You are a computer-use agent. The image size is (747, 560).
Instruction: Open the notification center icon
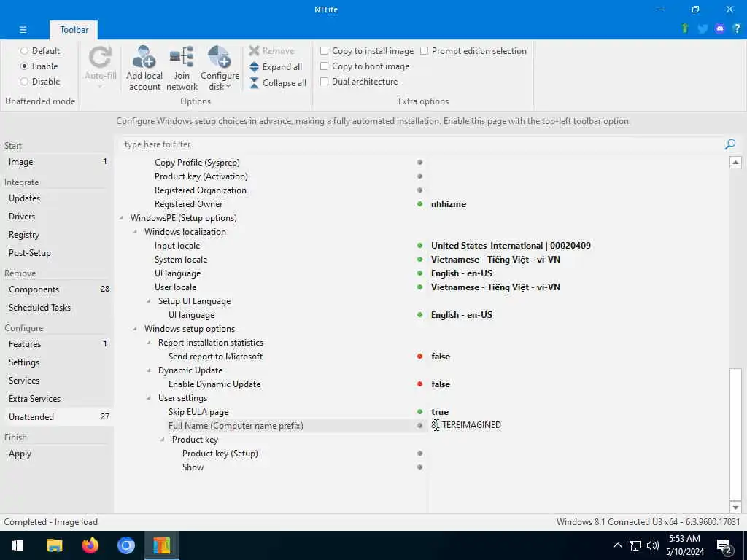click(724, 546)
